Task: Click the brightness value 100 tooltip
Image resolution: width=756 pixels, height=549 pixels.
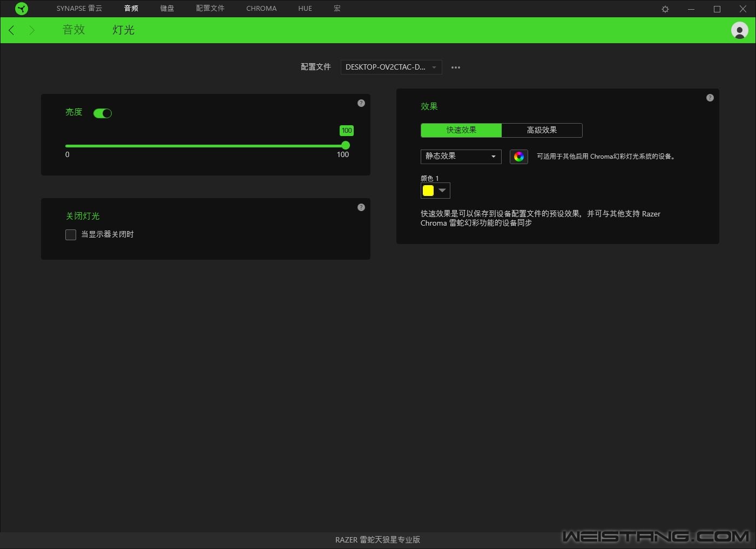Action: coord(347,131)
